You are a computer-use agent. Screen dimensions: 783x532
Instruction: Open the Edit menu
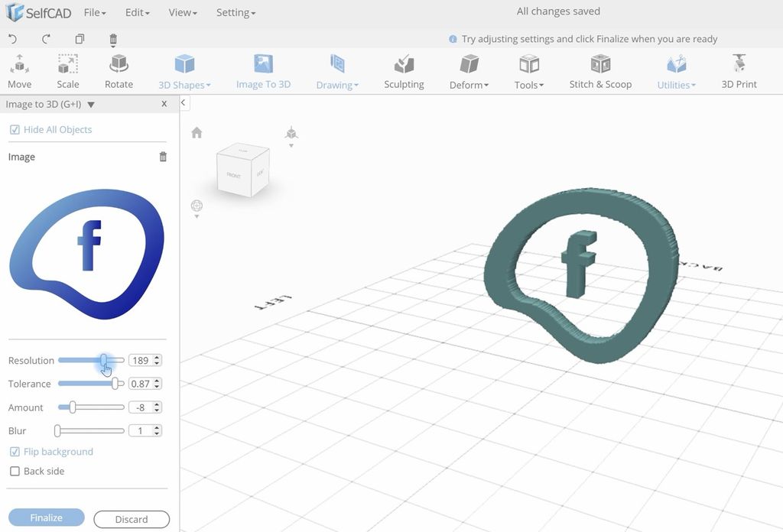pyautogui.click(x=138, y=12)
